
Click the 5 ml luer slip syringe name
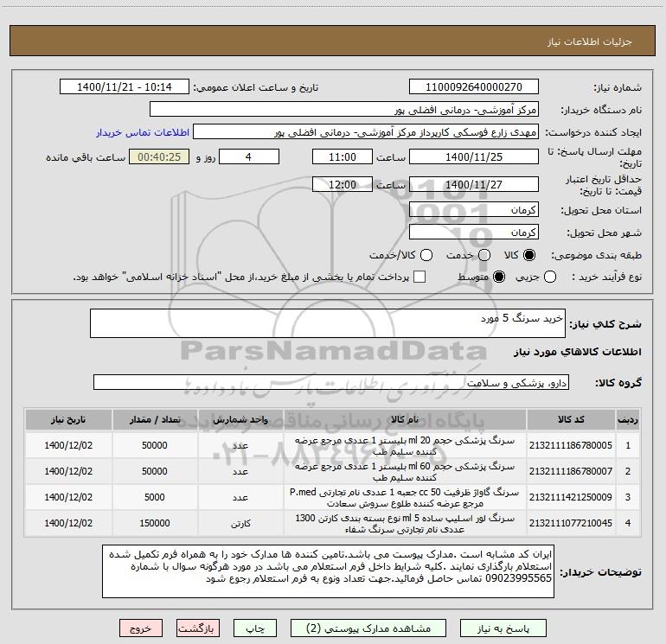[405, 524]
